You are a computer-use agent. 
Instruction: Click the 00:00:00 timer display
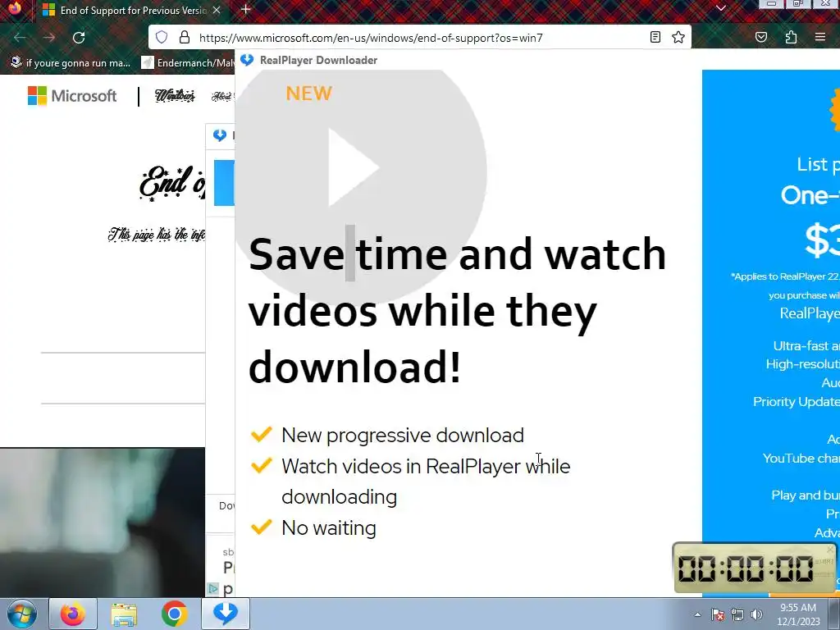click(x=745, y=569)
